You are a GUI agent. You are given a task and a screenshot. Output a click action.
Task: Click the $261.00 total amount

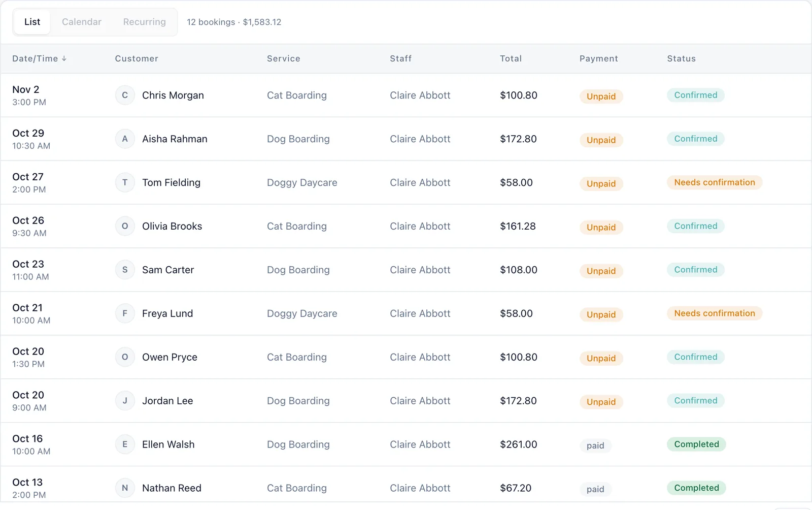point(519,444)
